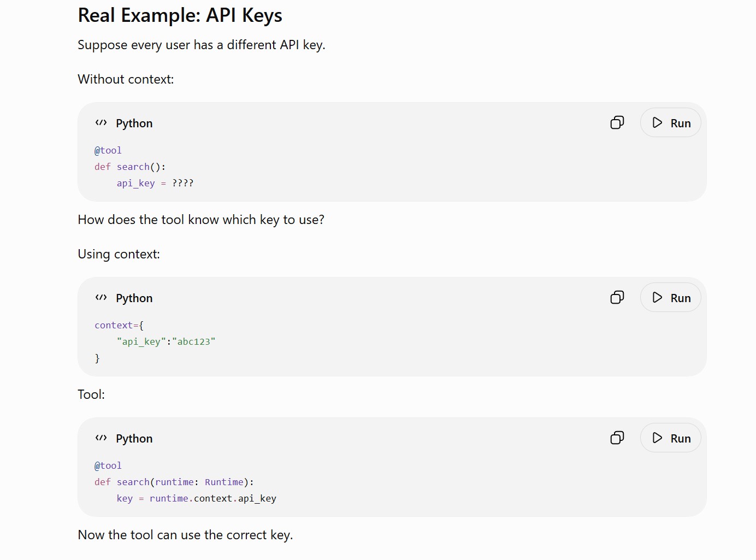The height and width of the screenshot is (560, 756).
Task: Click code icon beside Python in last block
Action: click(x=101, y=438)
